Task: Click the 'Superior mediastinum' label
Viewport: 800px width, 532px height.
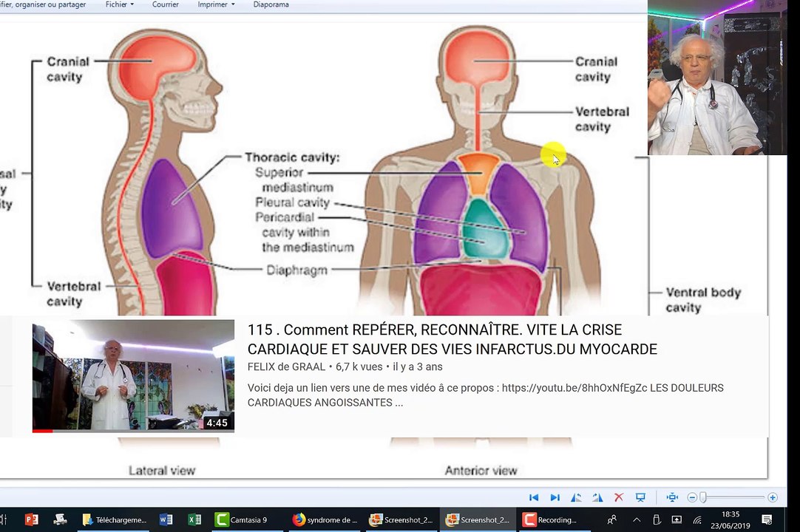Action: click(294, 180)
